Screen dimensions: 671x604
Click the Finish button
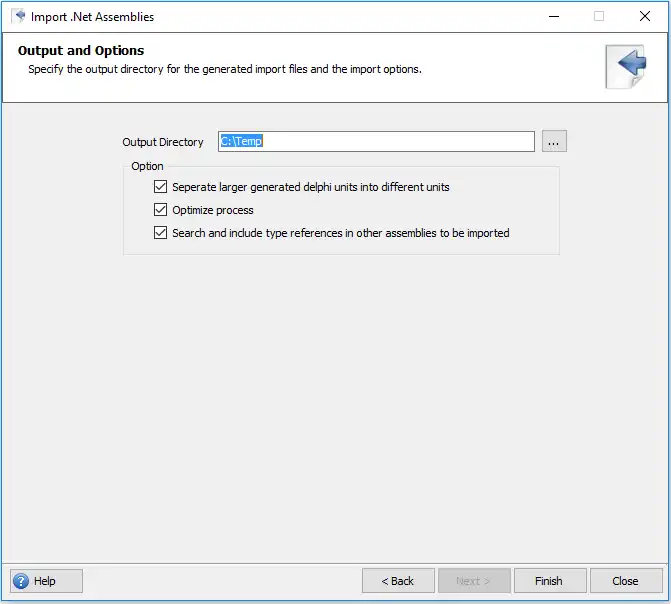click(x=550, y=581)
